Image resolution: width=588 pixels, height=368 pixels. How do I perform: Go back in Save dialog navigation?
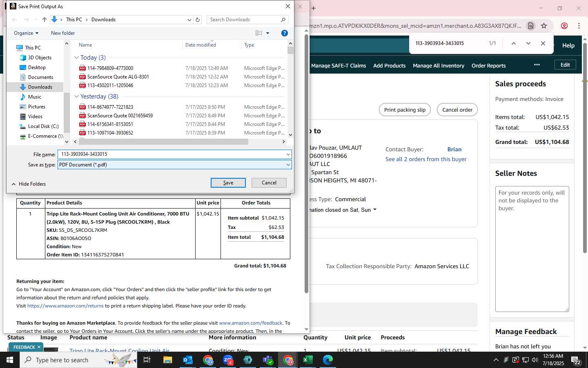(15, 20)
